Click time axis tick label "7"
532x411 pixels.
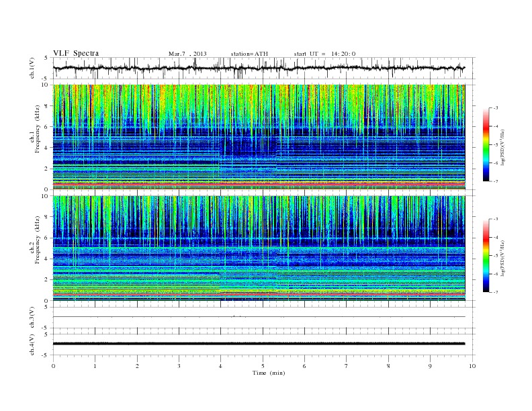346,366
